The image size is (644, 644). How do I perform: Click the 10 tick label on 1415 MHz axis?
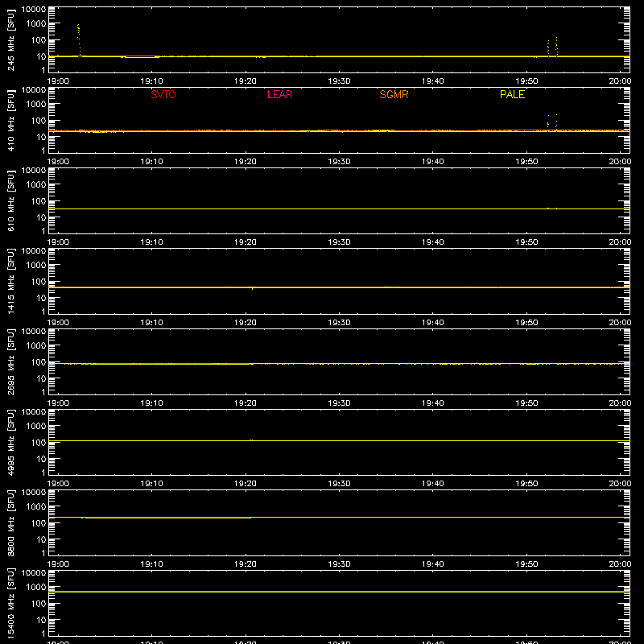tap(41, 298)
